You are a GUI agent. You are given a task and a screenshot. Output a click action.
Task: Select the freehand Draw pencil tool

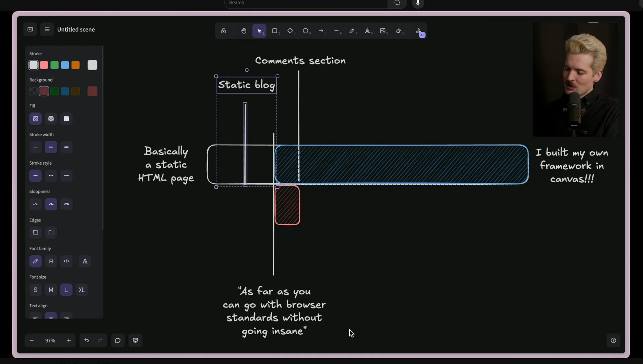click(352, 31)
